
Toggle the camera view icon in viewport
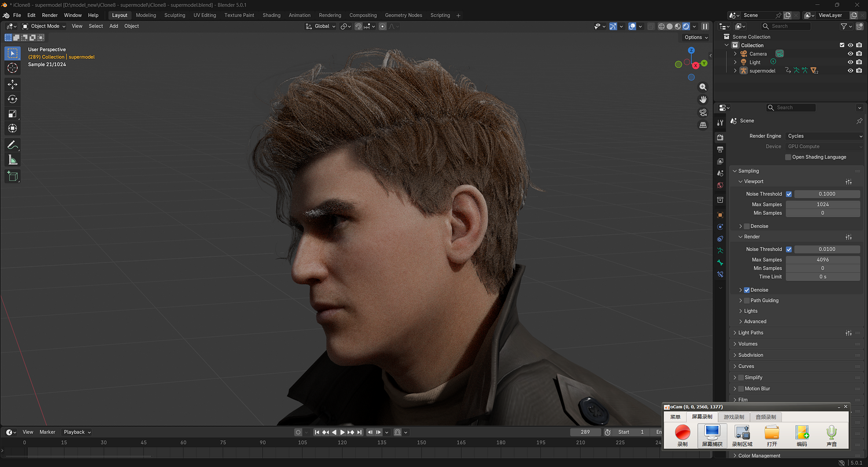pos(703,112)
